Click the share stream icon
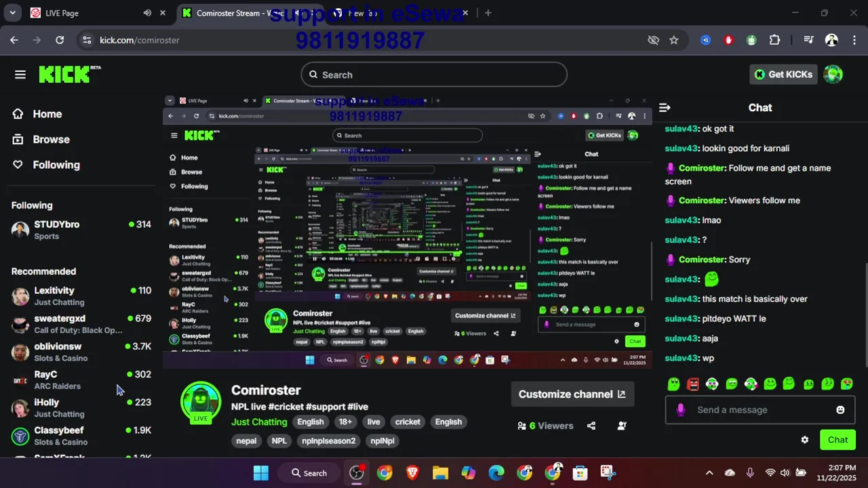 [x=591, y=426]
